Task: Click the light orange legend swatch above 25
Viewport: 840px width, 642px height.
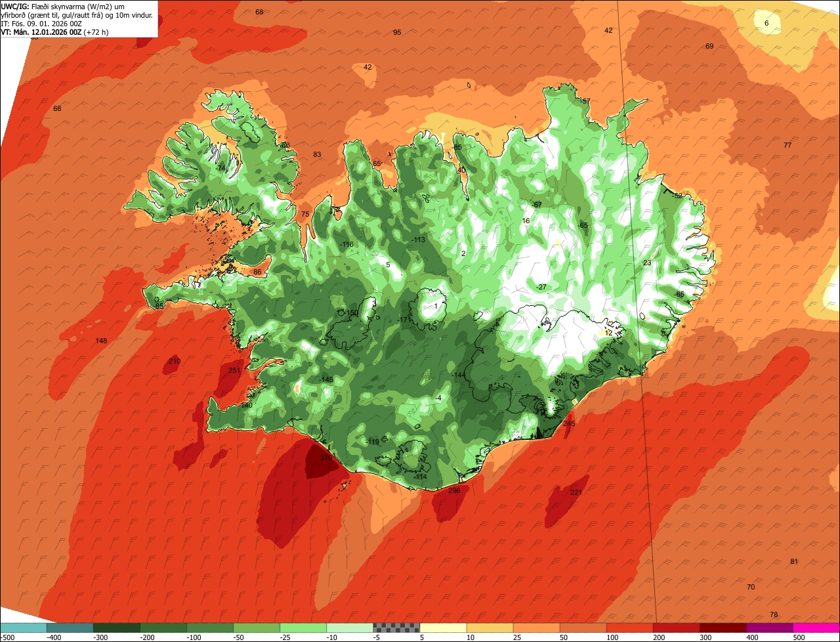Action: tap(536, 627)
